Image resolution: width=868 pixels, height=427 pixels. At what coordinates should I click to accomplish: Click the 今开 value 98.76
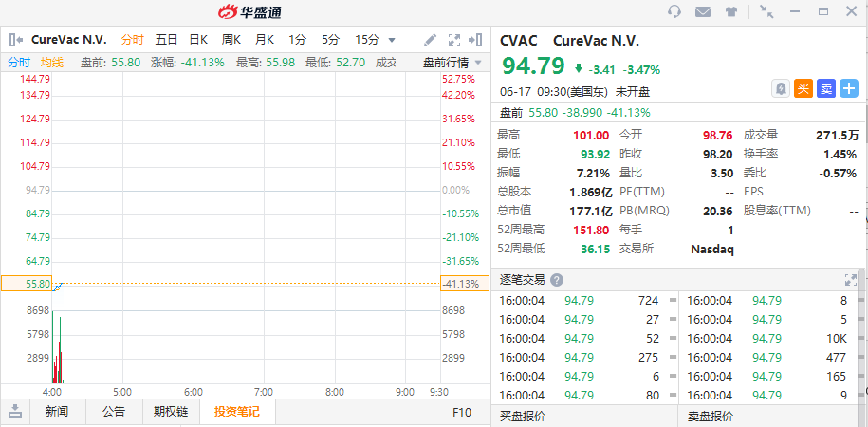click(x=717, y=135)
